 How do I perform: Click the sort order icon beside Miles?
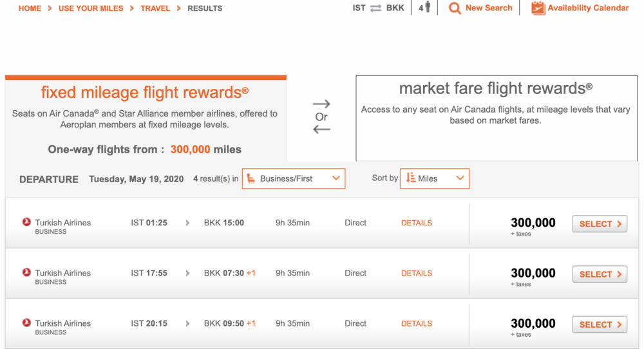pos(410,178)
